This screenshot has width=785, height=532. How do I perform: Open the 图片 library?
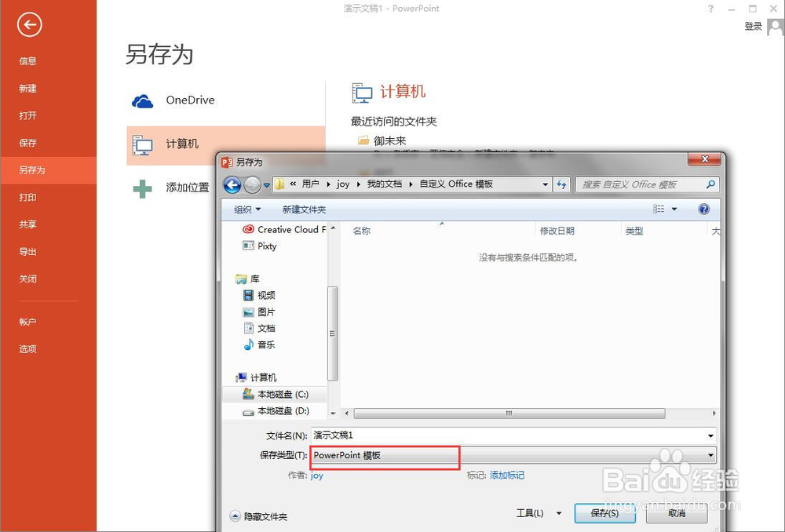point(259,312)
